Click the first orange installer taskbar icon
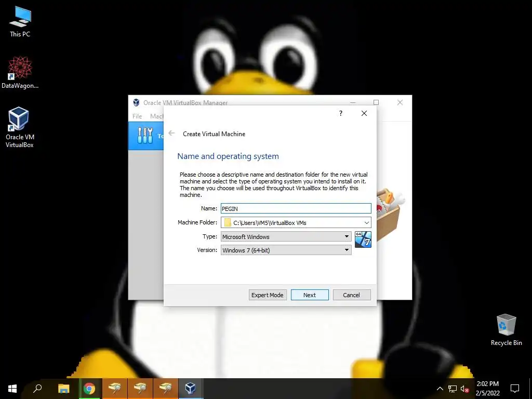Viewport: 532px width, 399px height. (x=114, y=389)
